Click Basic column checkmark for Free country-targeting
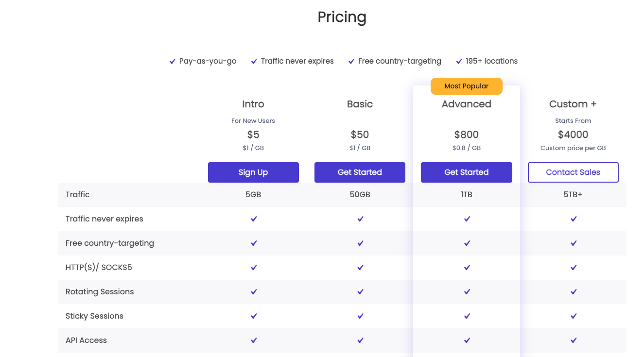Screen dimensions: 644x357 pos(360,243)
